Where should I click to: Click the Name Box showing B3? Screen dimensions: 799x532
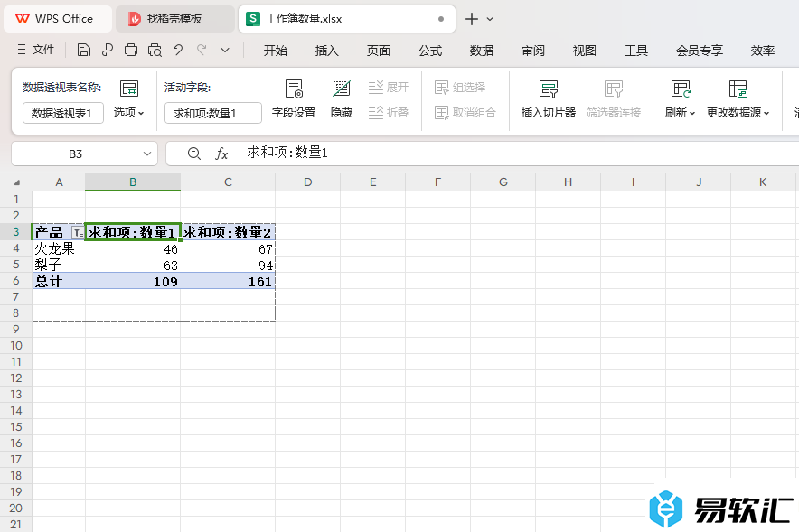click(x=75, y=154)
